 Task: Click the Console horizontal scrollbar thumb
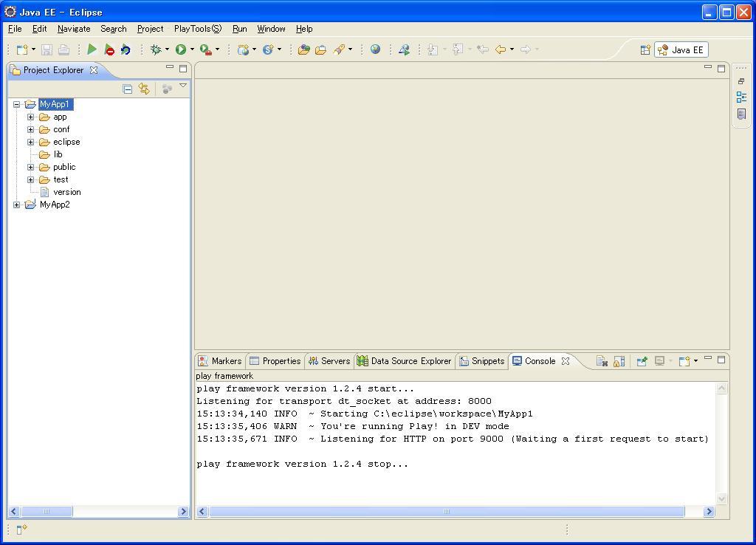point(447,511)
